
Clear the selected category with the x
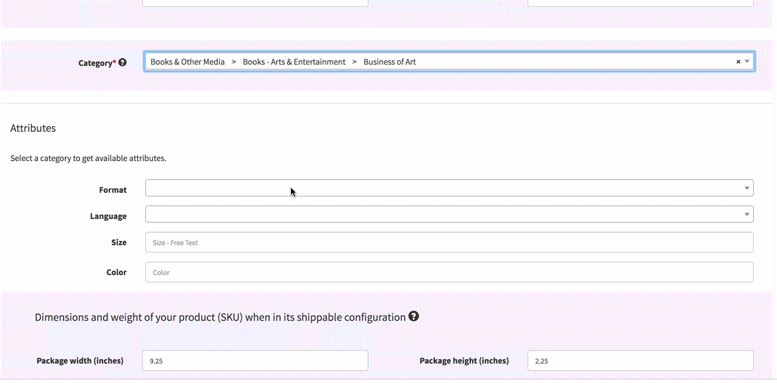[738, 62]
